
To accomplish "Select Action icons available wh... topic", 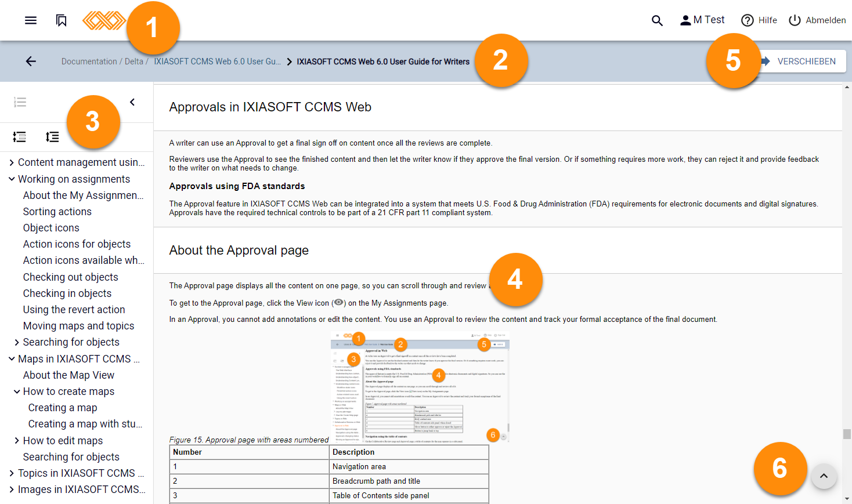I will pos(84,260).
